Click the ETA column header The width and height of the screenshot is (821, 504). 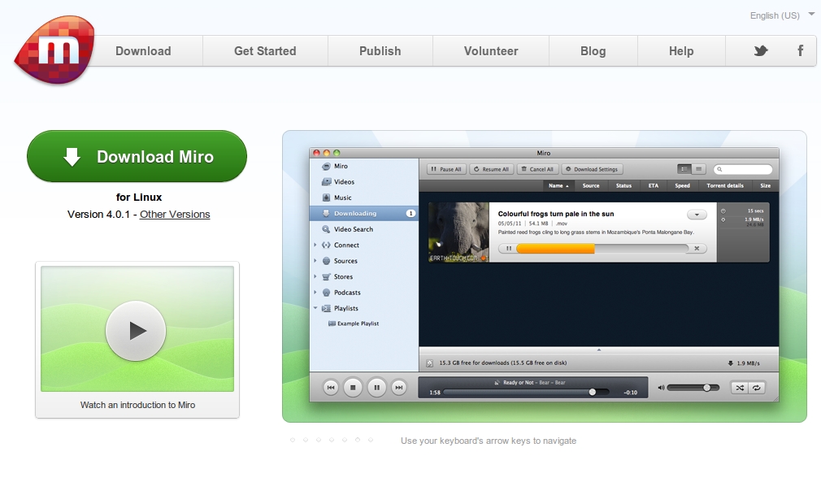(x=653, y=185)
